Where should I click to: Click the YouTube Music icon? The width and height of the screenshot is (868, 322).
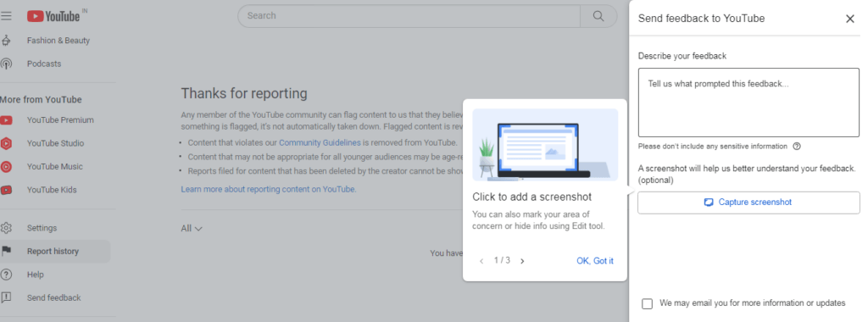[x=6, y=167]
